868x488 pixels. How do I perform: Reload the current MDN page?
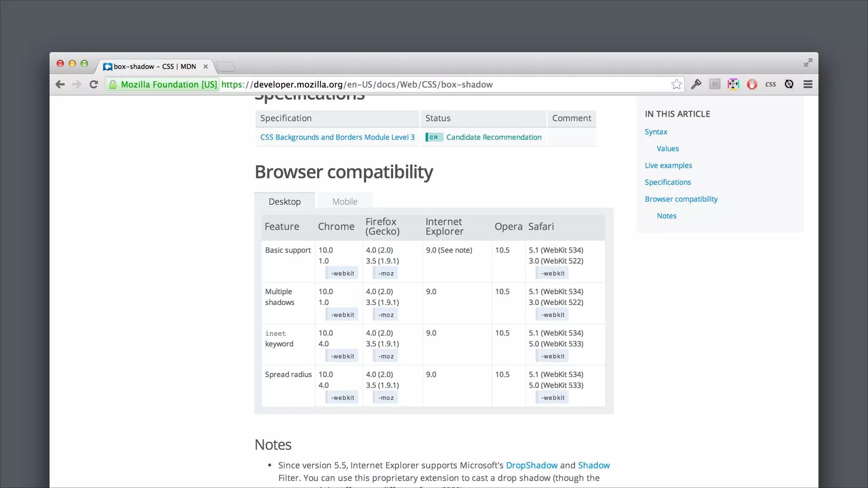94,84
